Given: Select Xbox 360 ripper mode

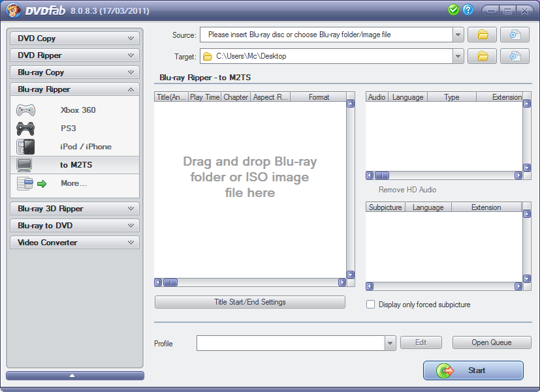Looking at the screenshot, I should click(74, 110).
